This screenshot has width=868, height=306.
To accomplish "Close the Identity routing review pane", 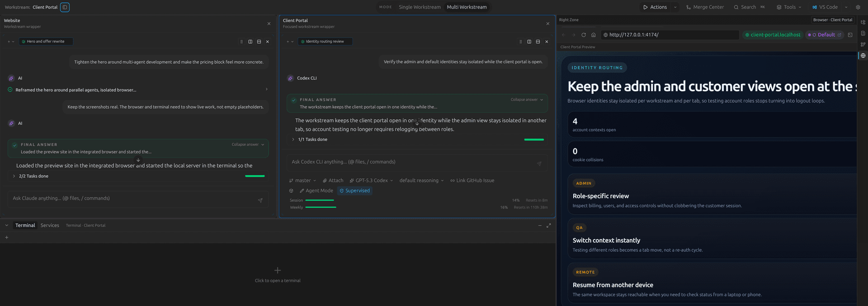I will click(547, 42).
